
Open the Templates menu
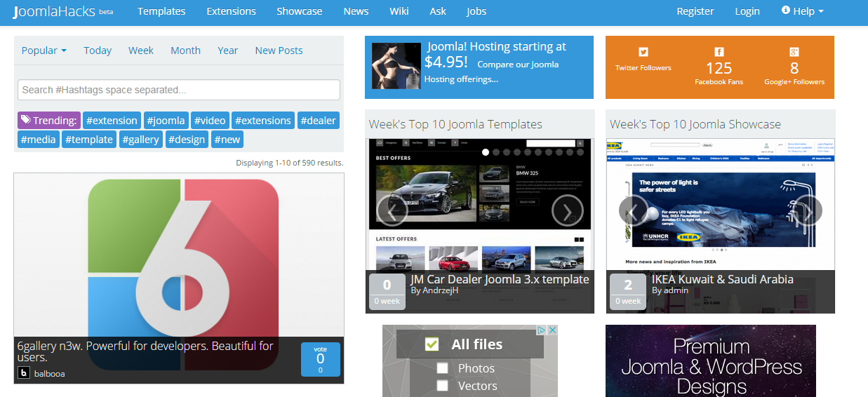[161, 11]
